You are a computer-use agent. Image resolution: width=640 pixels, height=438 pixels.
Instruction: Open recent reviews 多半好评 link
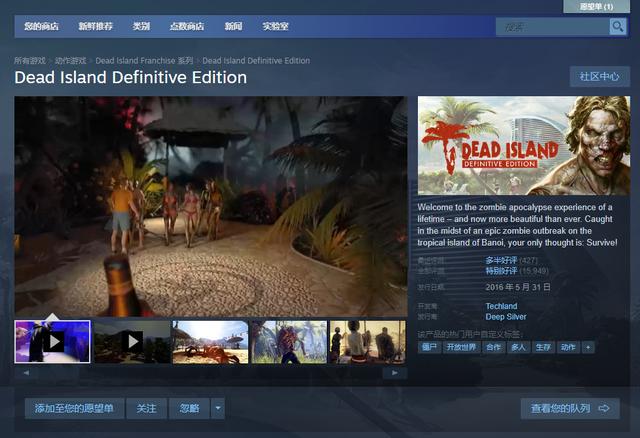(501, 260)
